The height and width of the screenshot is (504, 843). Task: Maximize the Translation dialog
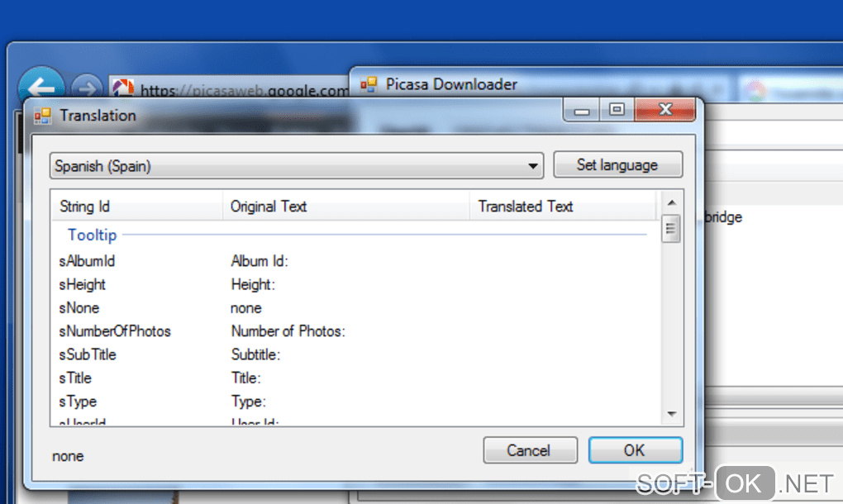point(617,110)
